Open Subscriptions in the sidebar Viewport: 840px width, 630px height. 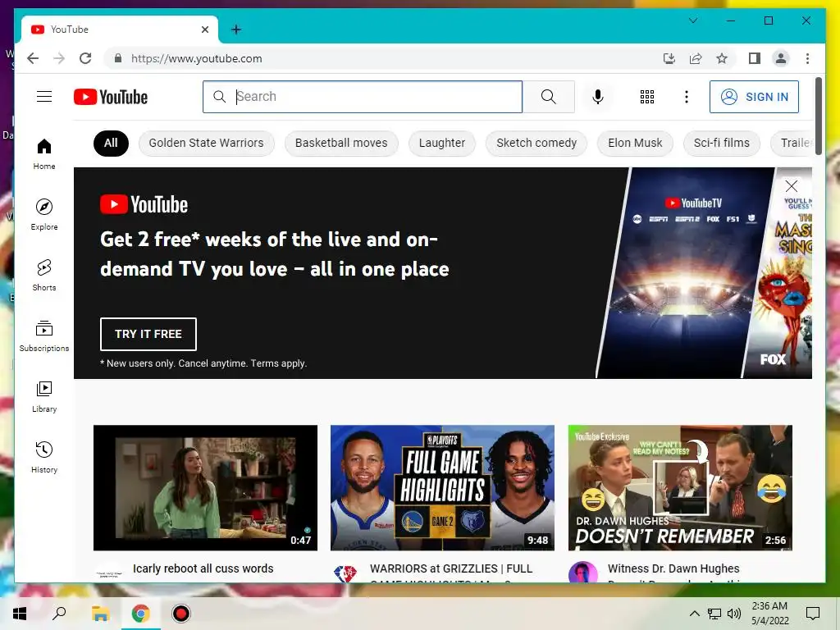coord(44,336)
